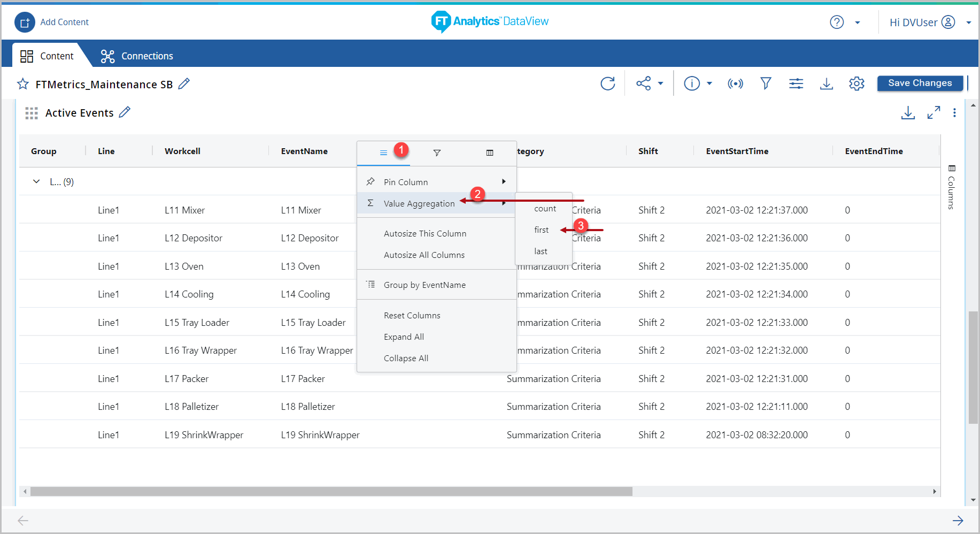The height and width of the screenshot is (534, 980).
Task: Select Collapse All option
Action: click(x=436, y=358)
